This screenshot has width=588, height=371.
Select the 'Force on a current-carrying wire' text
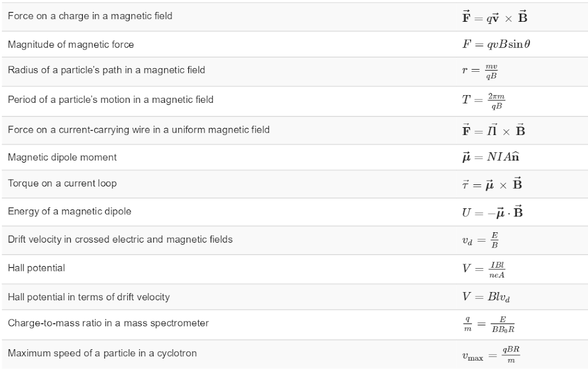pos(139,129)
